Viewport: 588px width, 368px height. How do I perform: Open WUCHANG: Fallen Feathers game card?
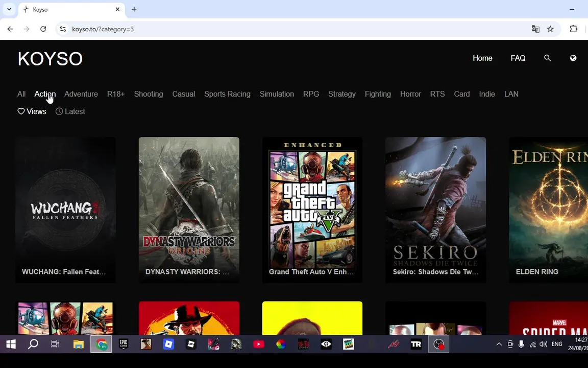click(66, 210)
